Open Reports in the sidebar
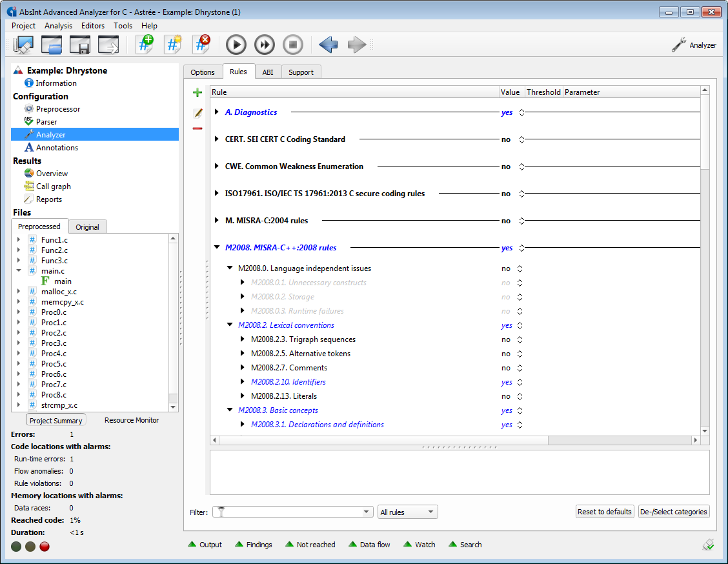The image size is (728, 564). point(49,199)
